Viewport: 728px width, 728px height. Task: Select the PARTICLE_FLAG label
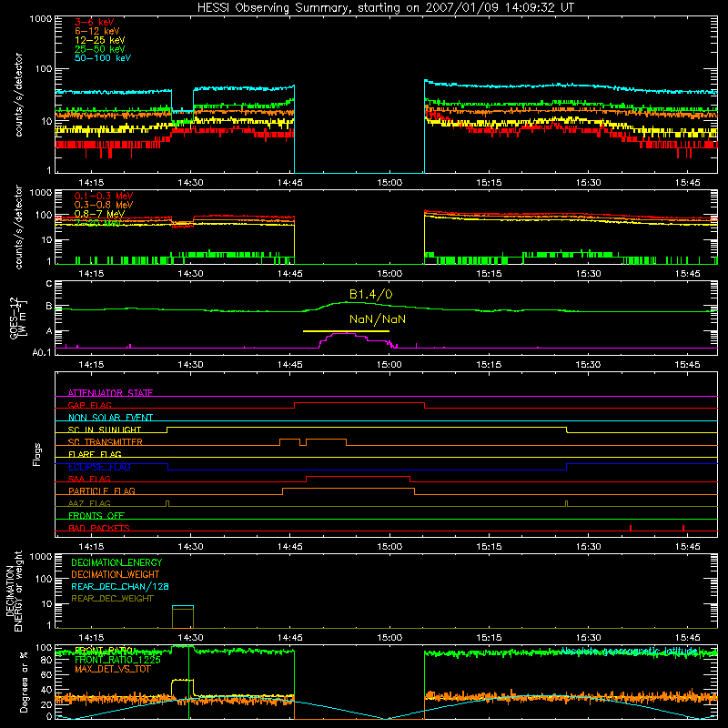click(102, 490)
